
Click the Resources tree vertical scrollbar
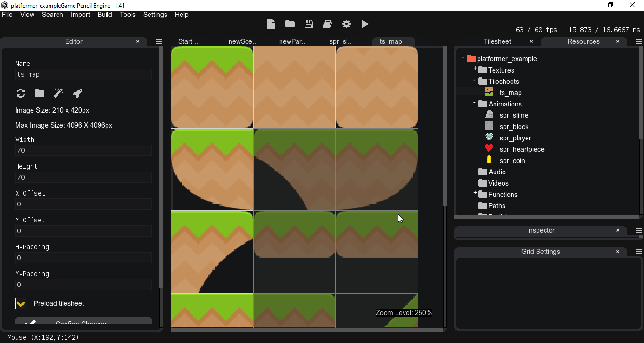click(x=641, y=93)
